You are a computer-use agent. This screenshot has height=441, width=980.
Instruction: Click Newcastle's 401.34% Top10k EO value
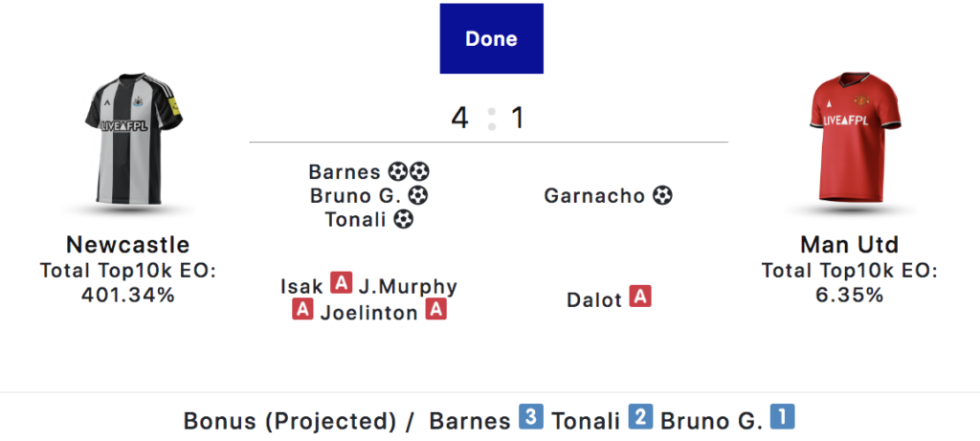tap(127, 295)
